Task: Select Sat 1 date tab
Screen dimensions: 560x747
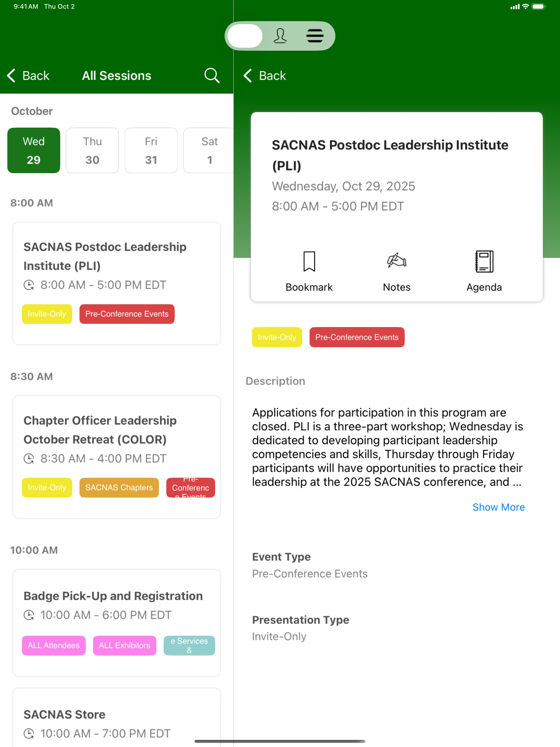Action: point(209,150)
